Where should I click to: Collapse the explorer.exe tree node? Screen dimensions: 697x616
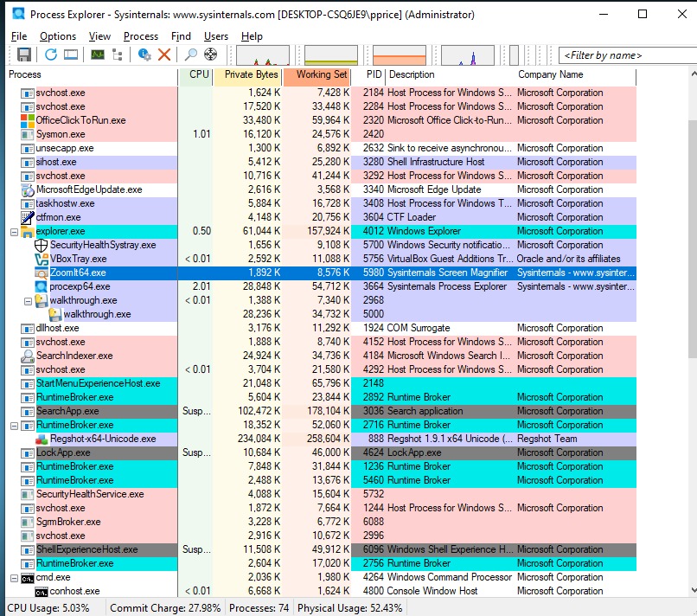pyautogui.click(x=14, y=232)
